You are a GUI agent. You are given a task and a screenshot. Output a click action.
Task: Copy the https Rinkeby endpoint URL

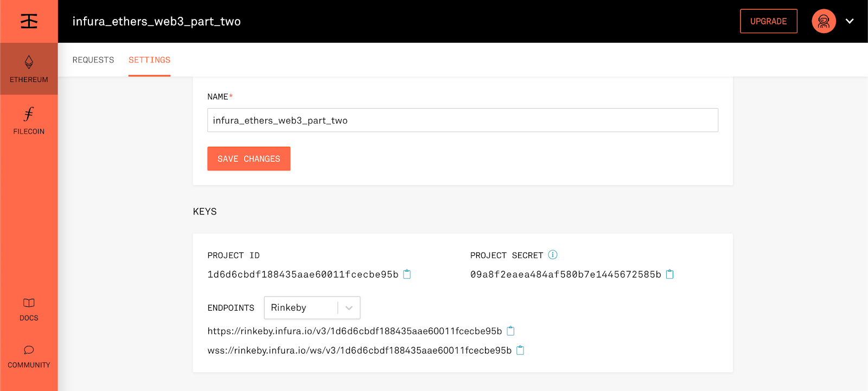pos(510,331)
